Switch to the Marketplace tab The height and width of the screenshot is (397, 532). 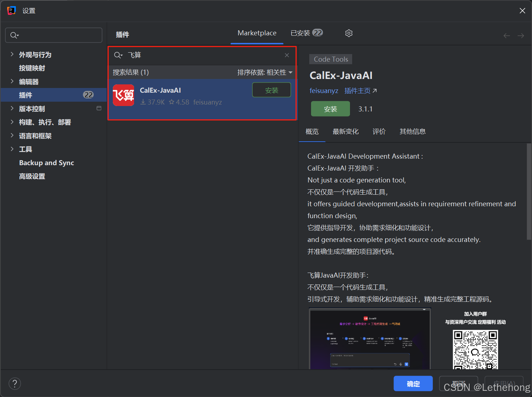[x=257, y=33]
